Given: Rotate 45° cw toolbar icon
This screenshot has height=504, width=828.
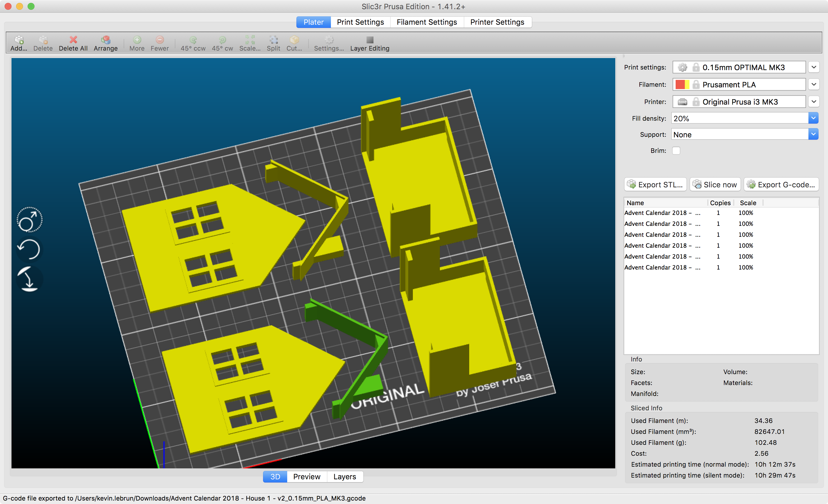Looking at the screenshot, I should 222,43.
